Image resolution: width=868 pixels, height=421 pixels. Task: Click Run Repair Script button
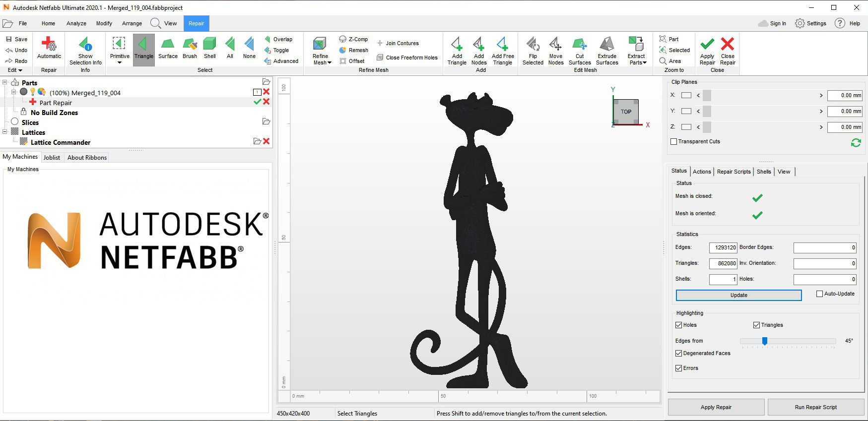coord(815,407)
